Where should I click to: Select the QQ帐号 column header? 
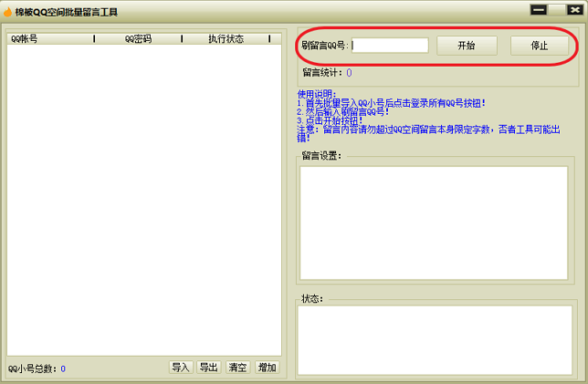[x=50, y=39]
